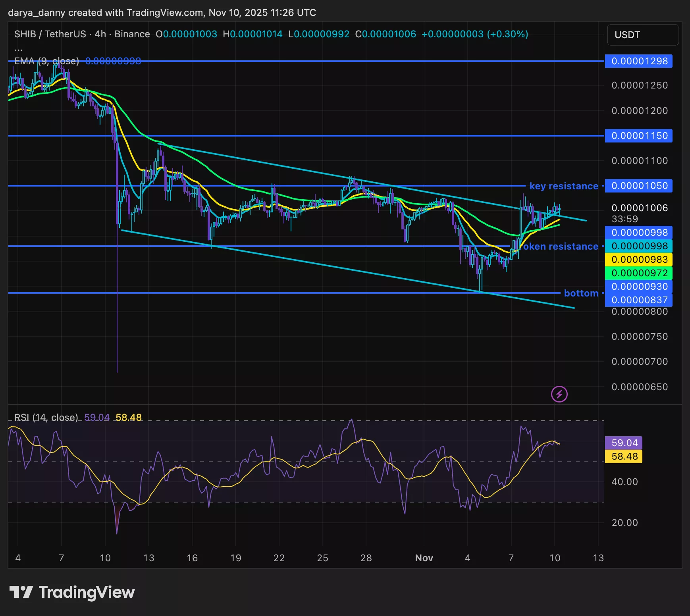Click the EMA indicator's colored value badge
Screen dimensions: 690x616
[x=112, y=61]
